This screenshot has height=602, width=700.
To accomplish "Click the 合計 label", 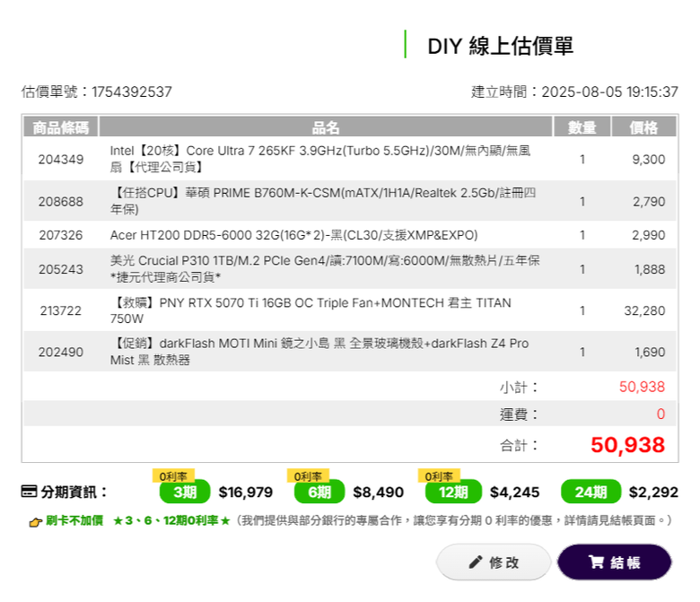I will pos(519,445).
